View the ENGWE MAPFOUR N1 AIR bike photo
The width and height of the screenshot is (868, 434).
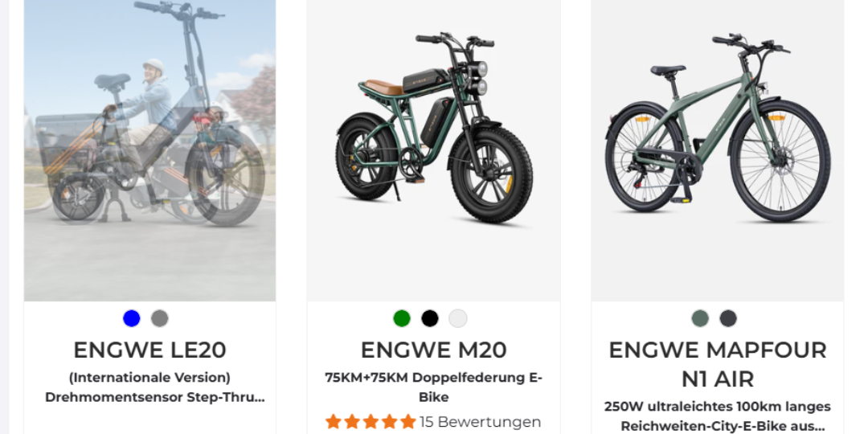click(x=717, y=129)
